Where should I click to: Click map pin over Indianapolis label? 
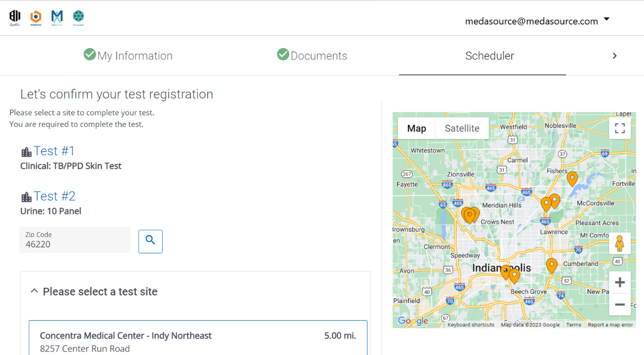(505, 273)
